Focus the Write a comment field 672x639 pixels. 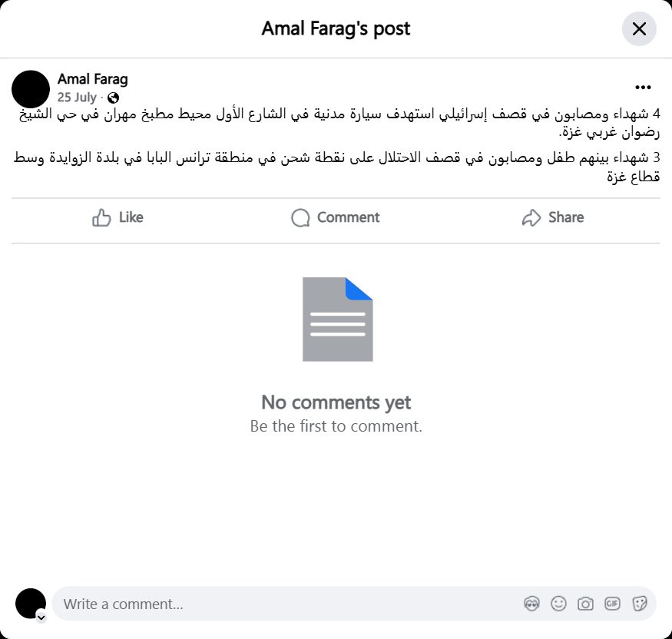point(354,604)
